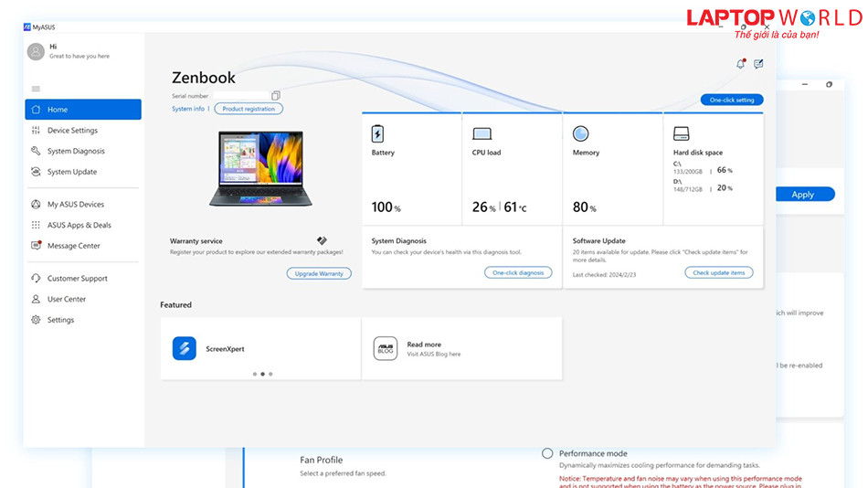Click the Memory circle icon
This screenshot has height=488, width=868.
[x=581, y=134]
